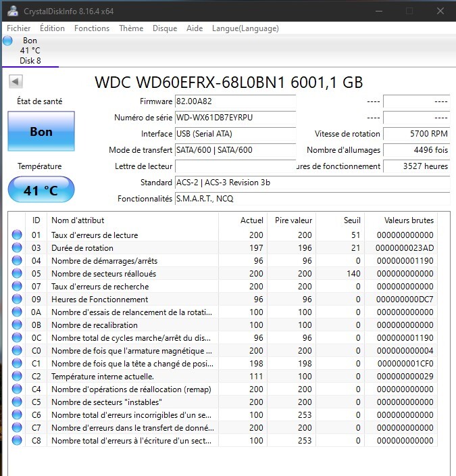This screenshot has height=476, width=456.
Task: Click the previous disk arrow icon
Action: click(16, 81)
